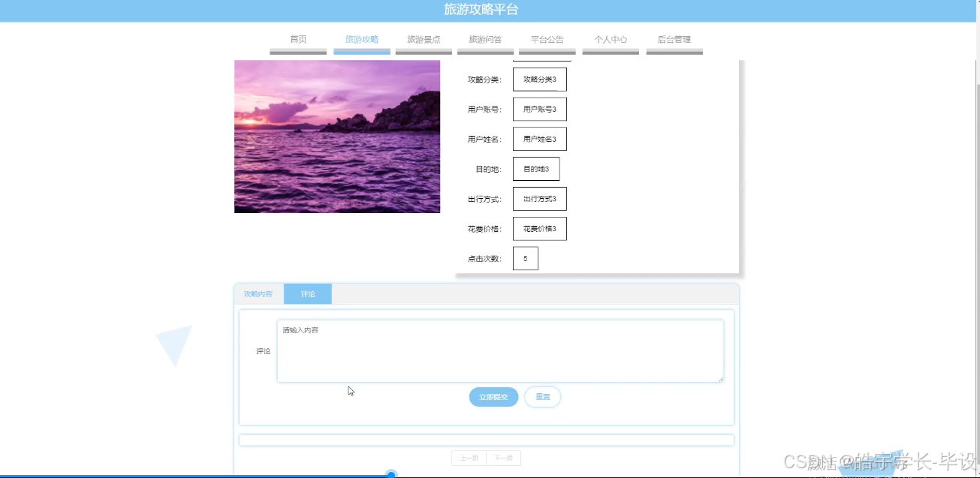Click the comment text area 请输入内容
The height and width of the screenshot is (478, 980).
click(500, 351)
